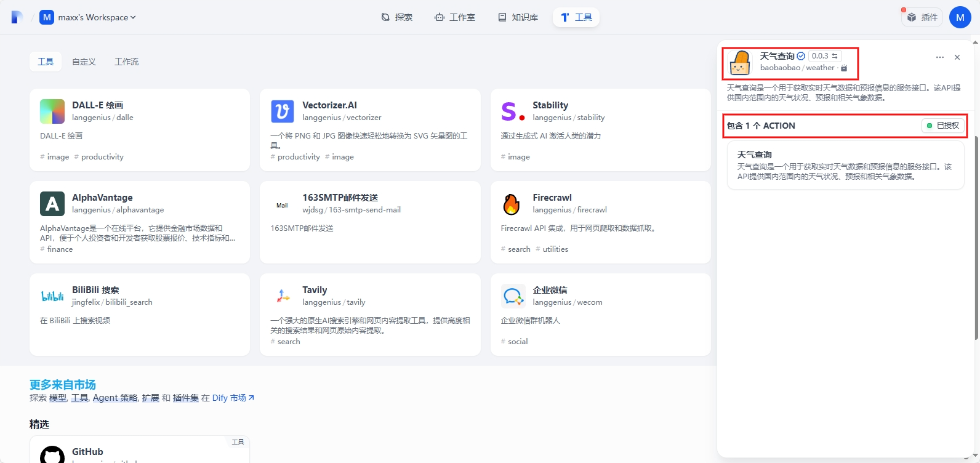Viewport: 980px width, 463px height.
Task: Click the 天气查询 plugin bread avatar
Action: [x=739, y=62]
